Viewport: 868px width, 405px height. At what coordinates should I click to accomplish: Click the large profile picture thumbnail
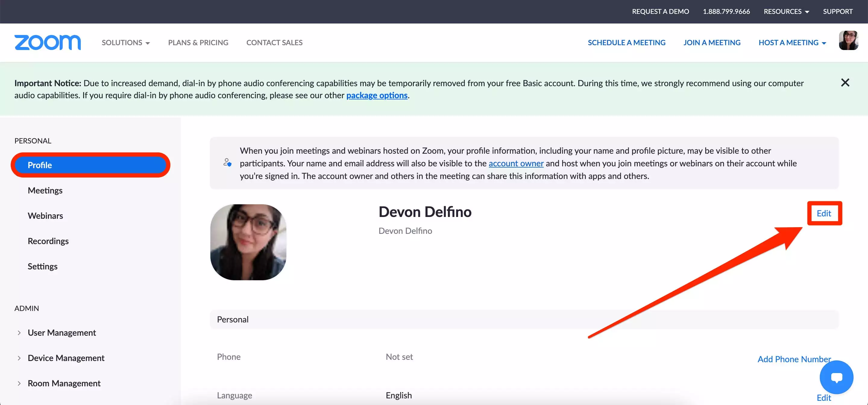pyautogui.click(x=248, y=242)
